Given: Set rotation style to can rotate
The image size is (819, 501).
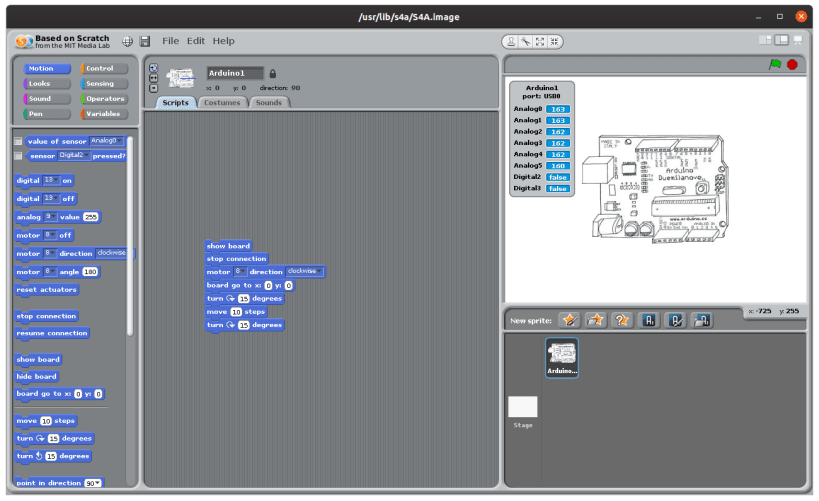Looking at the screenshot, I should point(154,68).
